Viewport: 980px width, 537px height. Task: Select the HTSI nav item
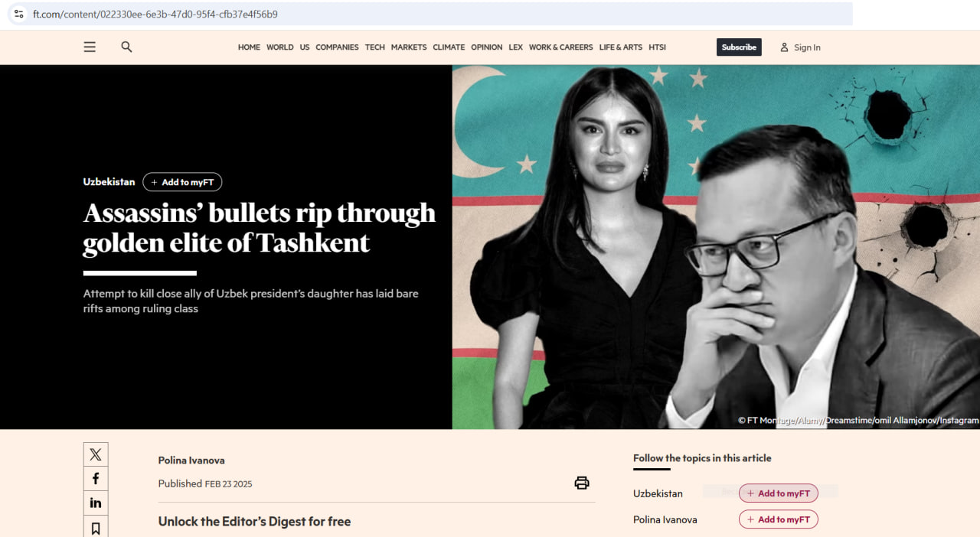[657, 47]
